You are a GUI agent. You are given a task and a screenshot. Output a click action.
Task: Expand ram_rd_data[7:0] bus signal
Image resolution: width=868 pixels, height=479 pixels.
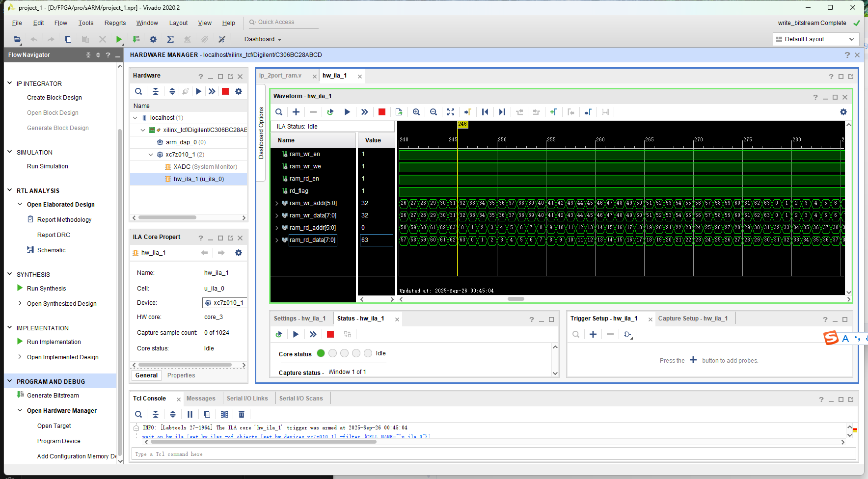277,240
